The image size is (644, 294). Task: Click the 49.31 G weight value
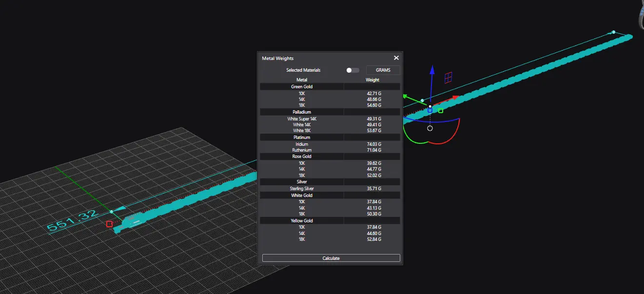pos(374,119)
